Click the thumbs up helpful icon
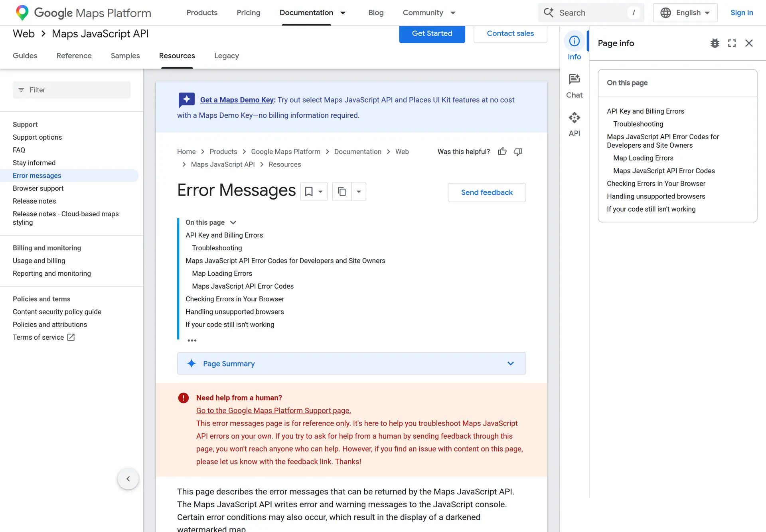The height and width of the screenshot is (532, 766). tap(502, 152)
